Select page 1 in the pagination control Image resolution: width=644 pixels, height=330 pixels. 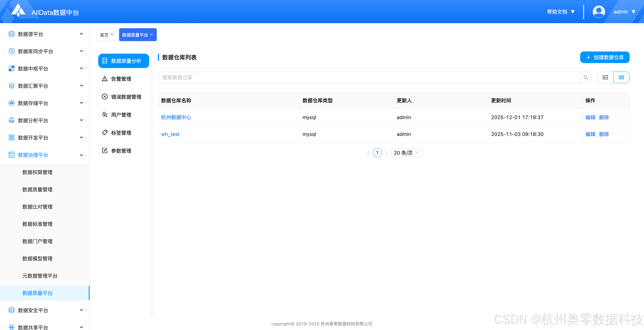point(377,152)
